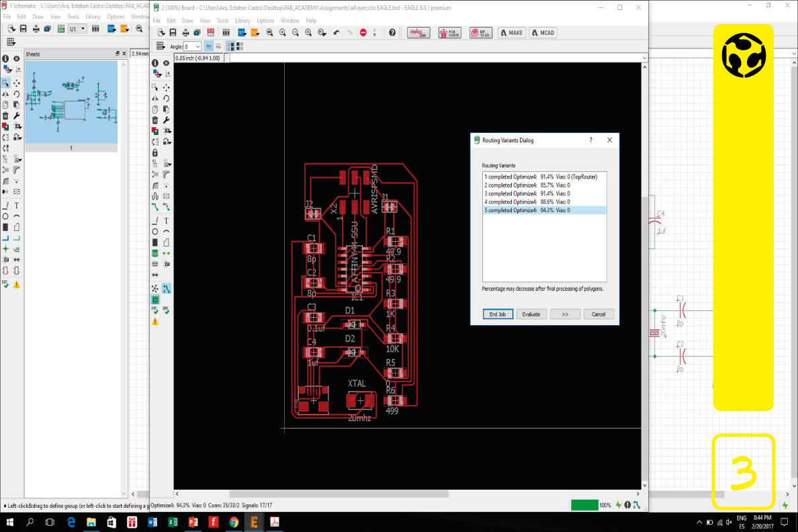Open sheet selector 1/1 dropdown in Schematic
Viewport: 798px width, 532px height.
(x=77, y=29)
